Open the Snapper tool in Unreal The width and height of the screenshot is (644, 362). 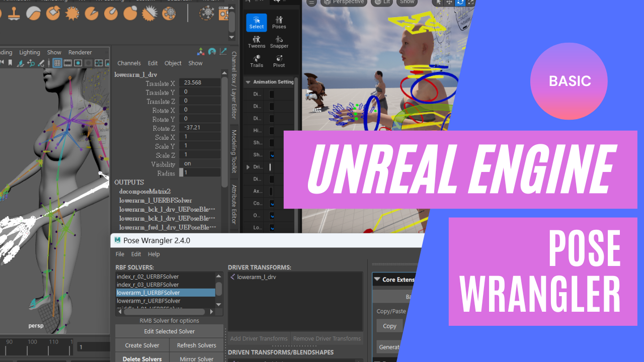click(x=279, y=42)
